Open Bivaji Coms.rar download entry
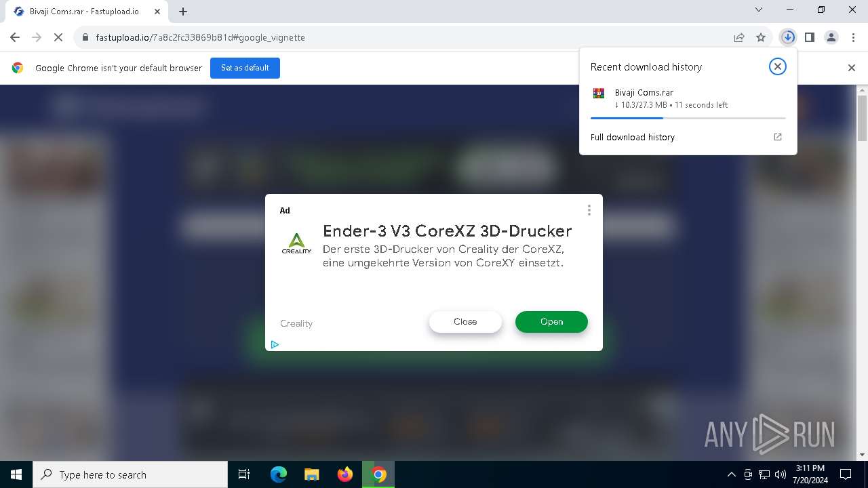This screenshot has width=868, height=488. (x=688, y=98)
